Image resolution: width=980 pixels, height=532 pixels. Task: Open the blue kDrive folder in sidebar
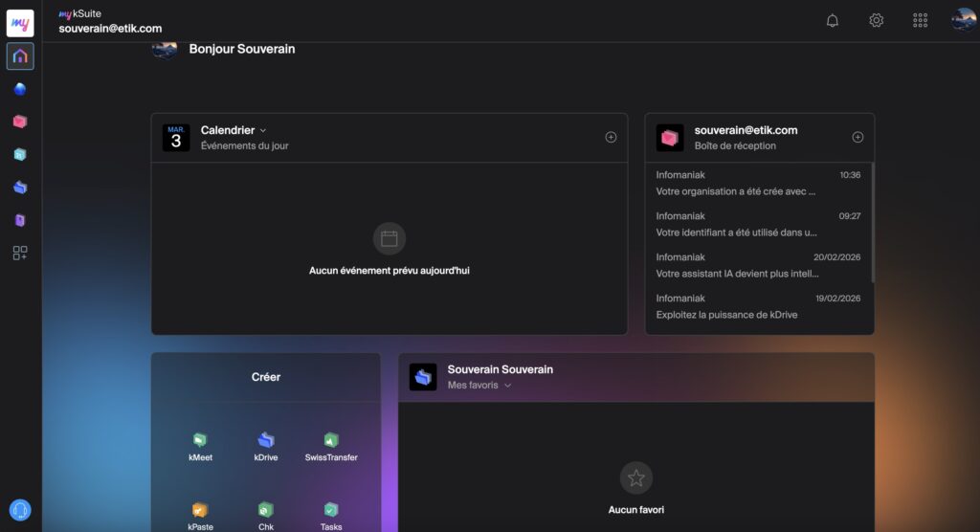point(20,187)
